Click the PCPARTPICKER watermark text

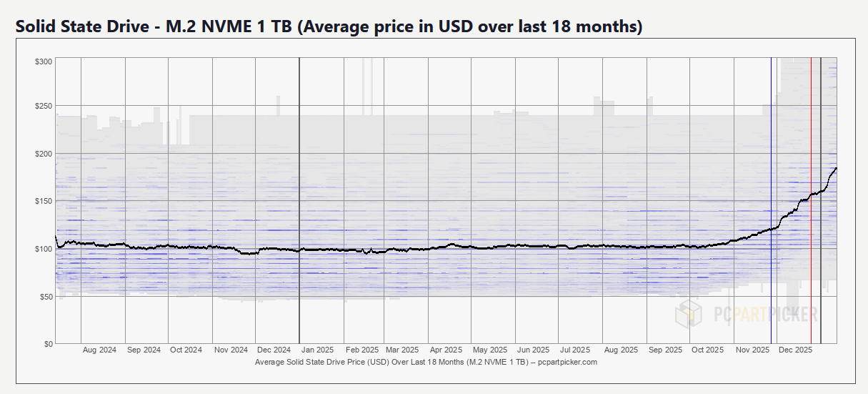point(765,313)
